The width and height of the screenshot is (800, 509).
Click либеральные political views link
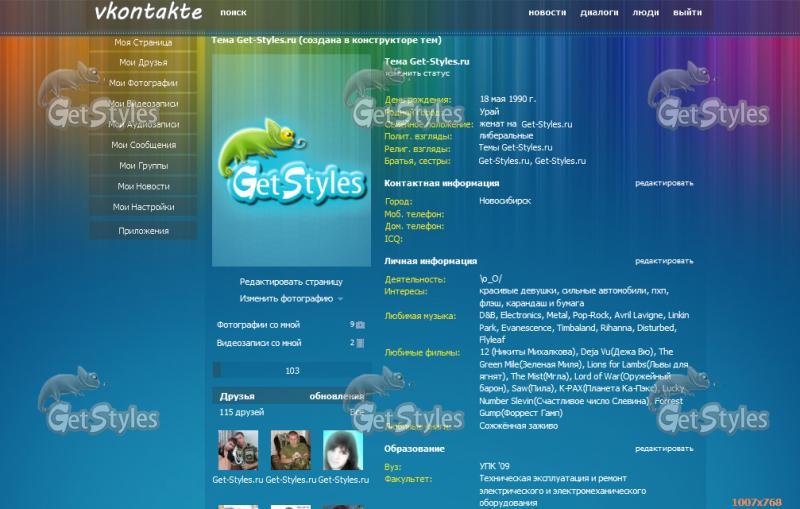[x=506, y=136]
